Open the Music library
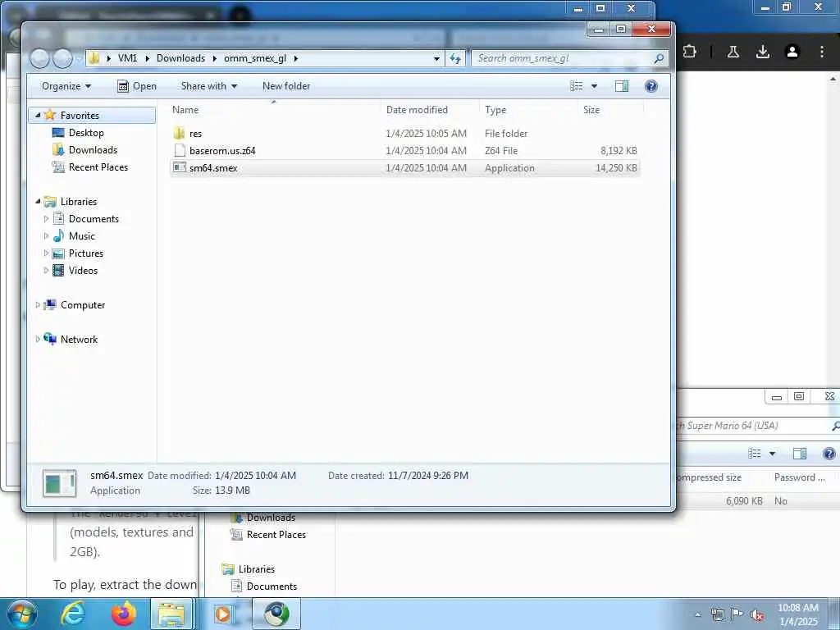The height and width of the screenshot is (630, 840). coord(81,235)
